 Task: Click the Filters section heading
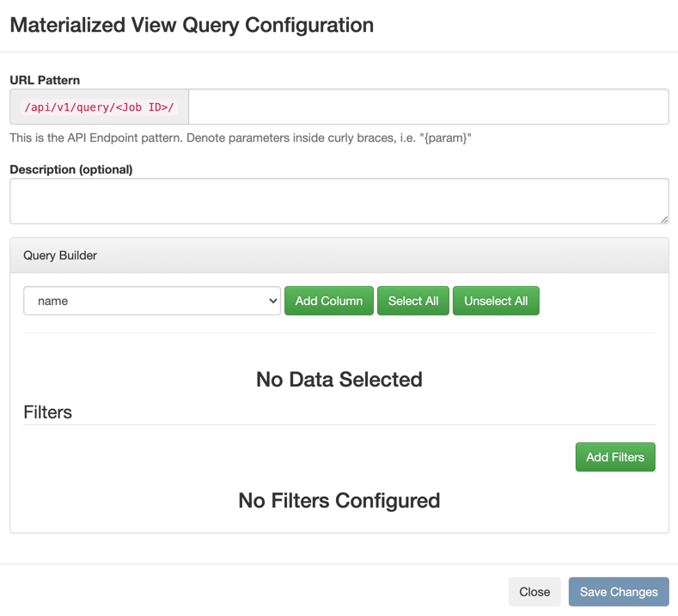[47, 412]
